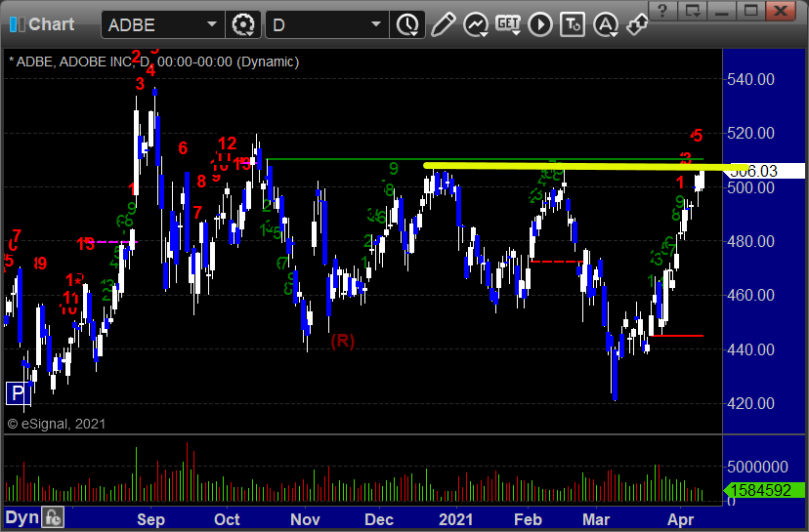Click the play replay button

pos(540,24)
